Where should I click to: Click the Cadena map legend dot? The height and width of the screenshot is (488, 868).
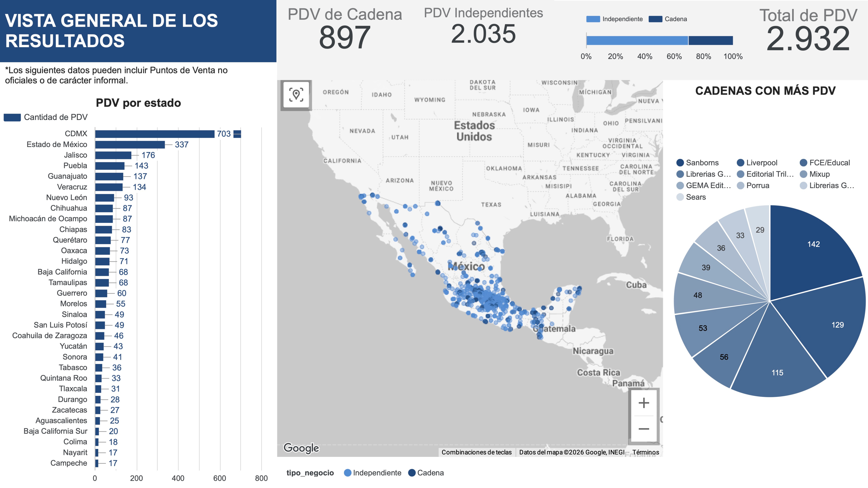point(412,473)
